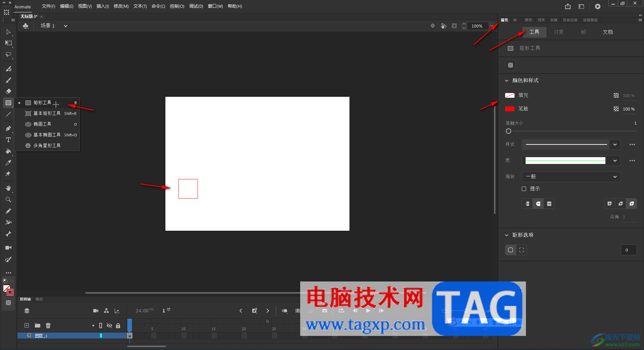Toggle object drawing mode in Properties panel
Image resolution: width=644 pixels, height=350 pixels.
(511, 65)
